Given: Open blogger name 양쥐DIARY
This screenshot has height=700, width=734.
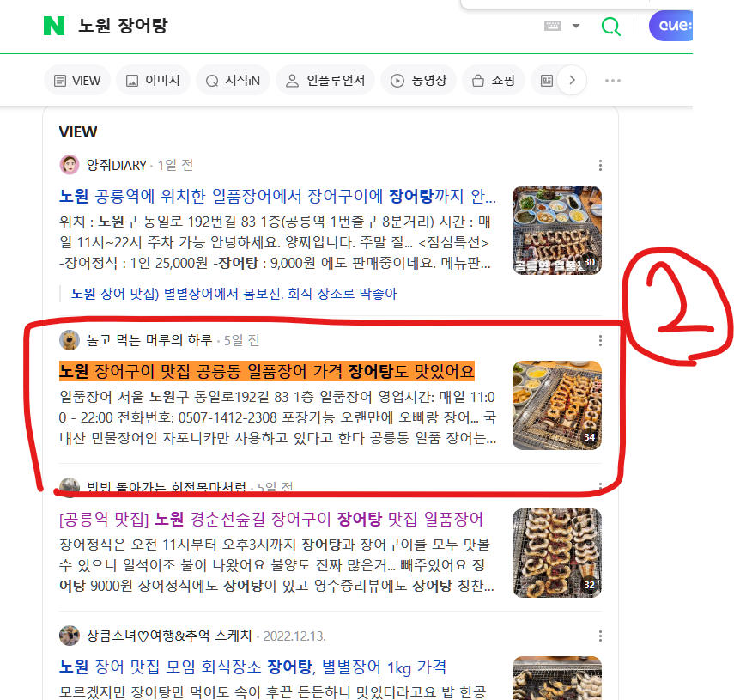Looking at the screenshot, I should point(117,165).
